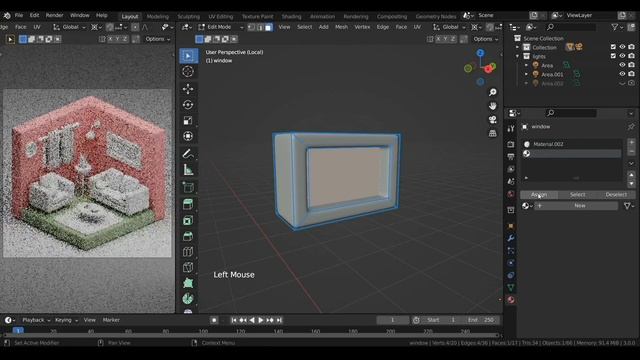The image size is (640, 360).
Task: Hide the lights collection in viewport
Action: click(x=622, y=56)
